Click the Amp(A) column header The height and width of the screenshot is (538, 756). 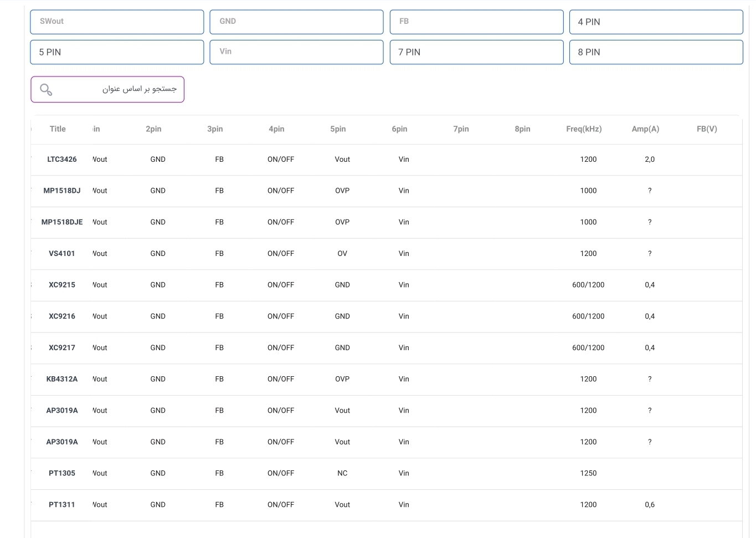(645, 129)
